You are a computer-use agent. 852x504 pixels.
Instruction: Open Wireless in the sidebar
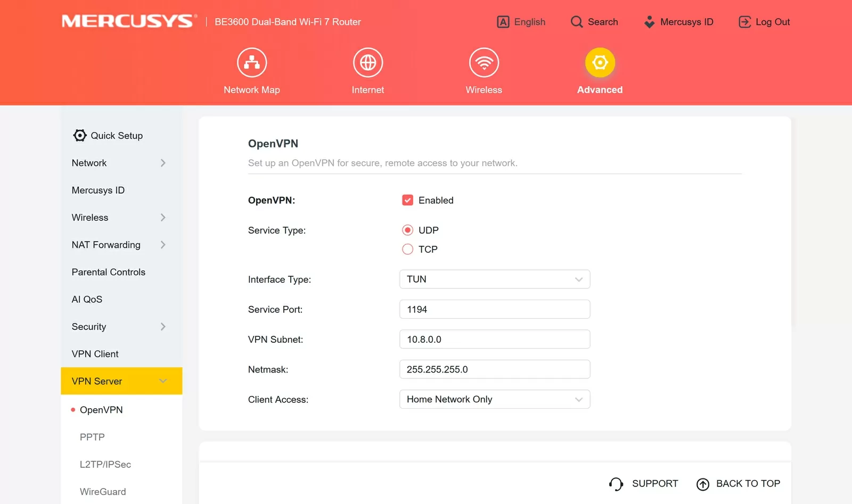[x=121, y=218]
